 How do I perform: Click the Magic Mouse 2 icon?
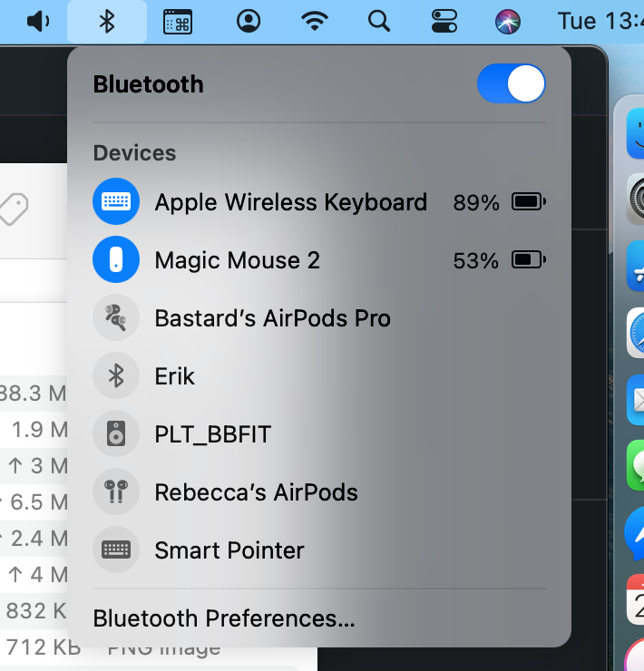(116, 259)
